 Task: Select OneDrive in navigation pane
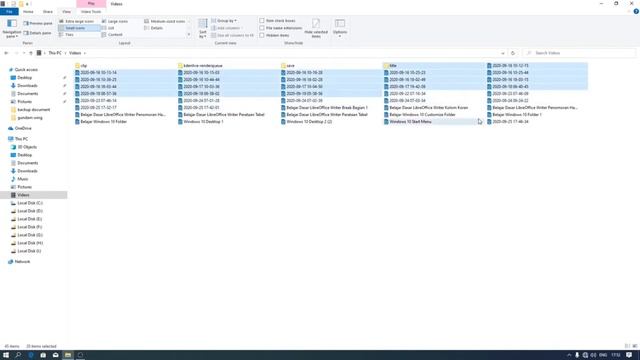tap(20, 128)
